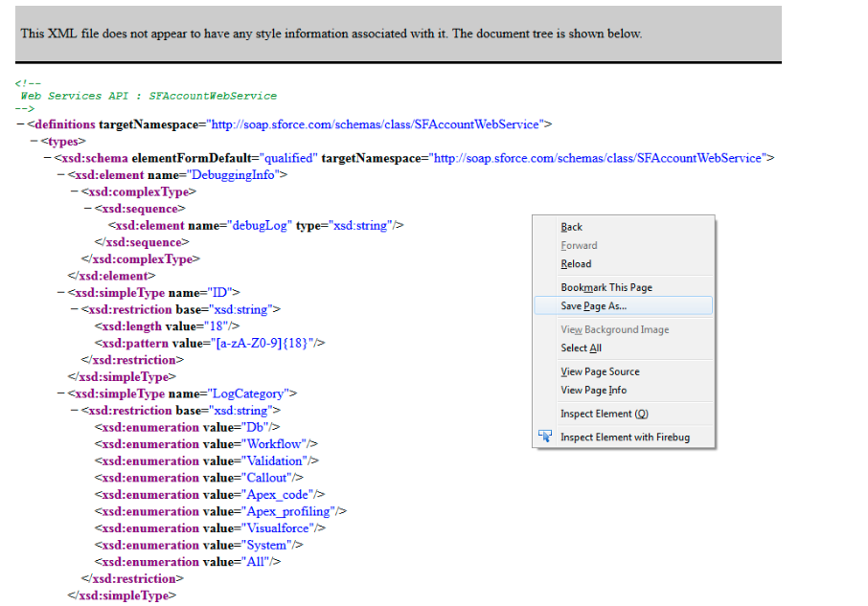Click the debugLog element line
Viewport: 868px width, 606px height.
coord(256,226)
